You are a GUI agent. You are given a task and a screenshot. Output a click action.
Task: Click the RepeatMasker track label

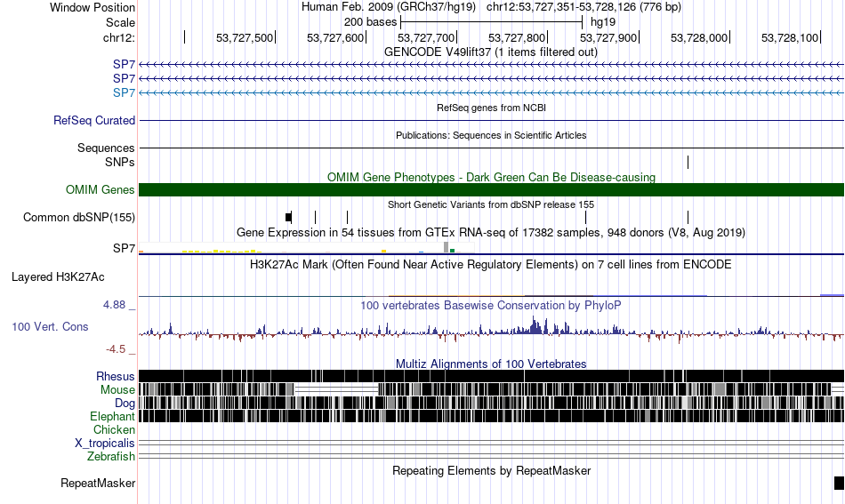(x=98, y=483)
